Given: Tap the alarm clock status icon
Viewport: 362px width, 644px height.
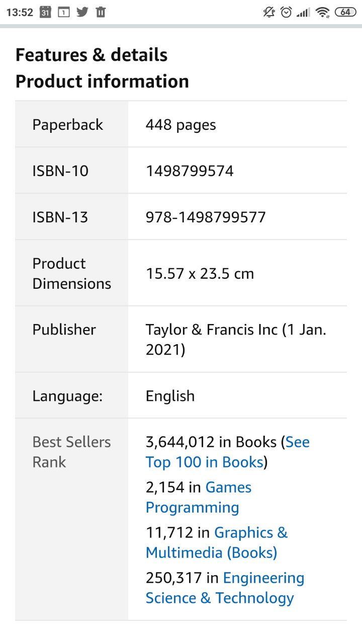Looking at the screenshot, I should coord(286,12).
